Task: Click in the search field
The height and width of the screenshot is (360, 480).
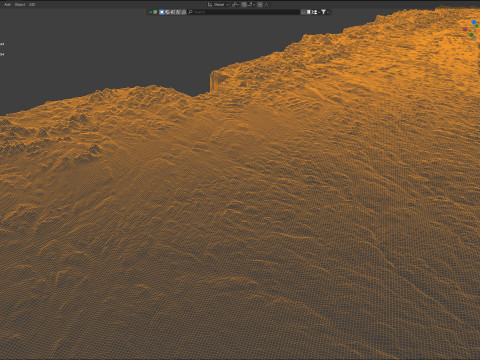Action: tap(245, 12)
